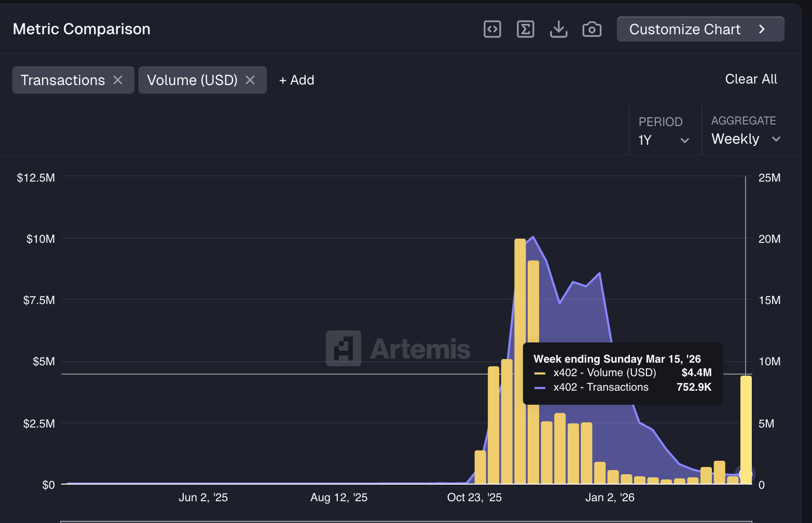Click the latest highlighted volume bar

pyautogui.click(x=746, y=430)
